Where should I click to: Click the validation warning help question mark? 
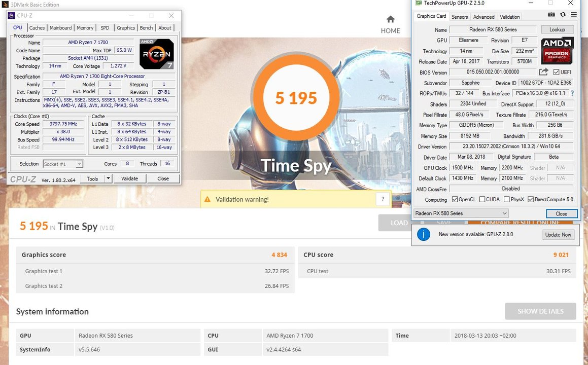[383, 199]
